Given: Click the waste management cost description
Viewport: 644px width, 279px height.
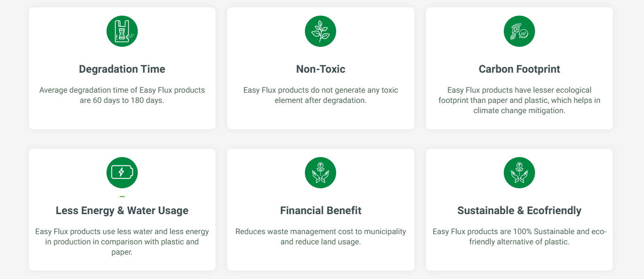Looking at the screenshot, I should 321,237.
